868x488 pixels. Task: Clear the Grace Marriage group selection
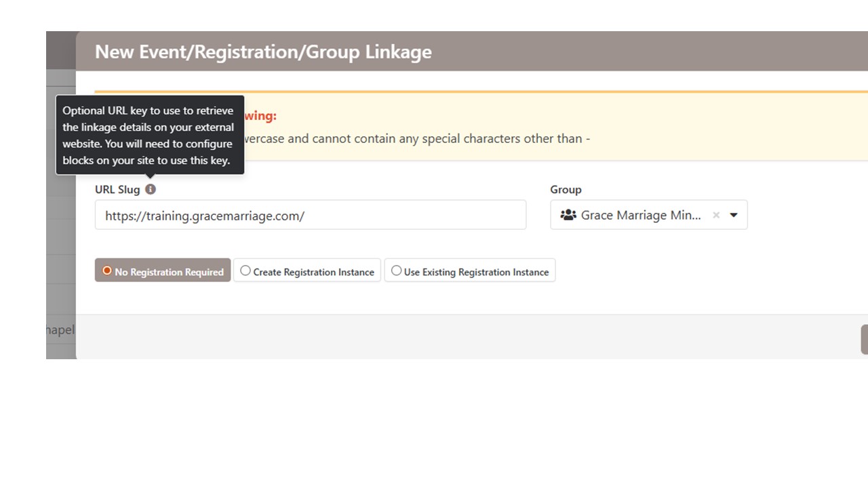[716, 215]
